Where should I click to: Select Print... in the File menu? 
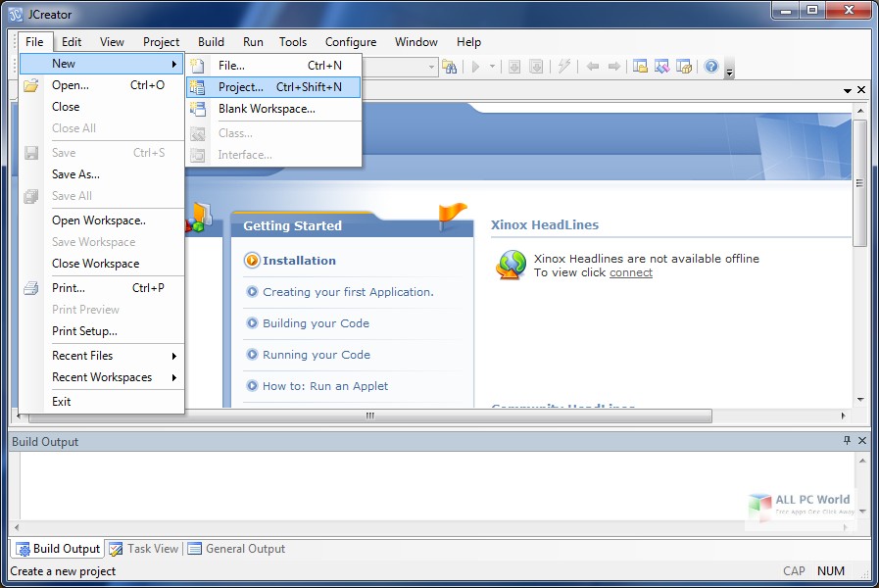pyautogui.click(x=102, y=288)
